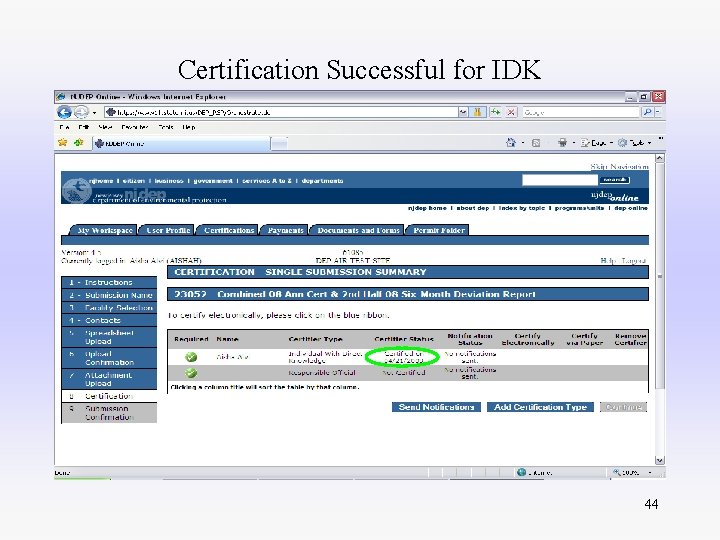Open the Payments tab
This screenshot has height=540, width=720.
(x=285, y=230)
